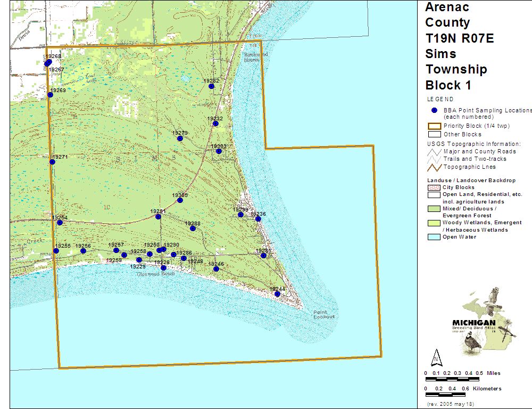The image size is (532, 409).
Task: Click the City Blocks legend swatch
Action: (x=434, y=187)
